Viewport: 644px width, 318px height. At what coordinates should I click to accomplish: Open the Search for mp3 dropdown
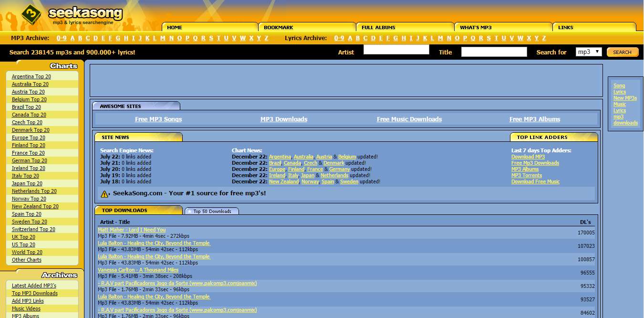(x=589, y=52)
